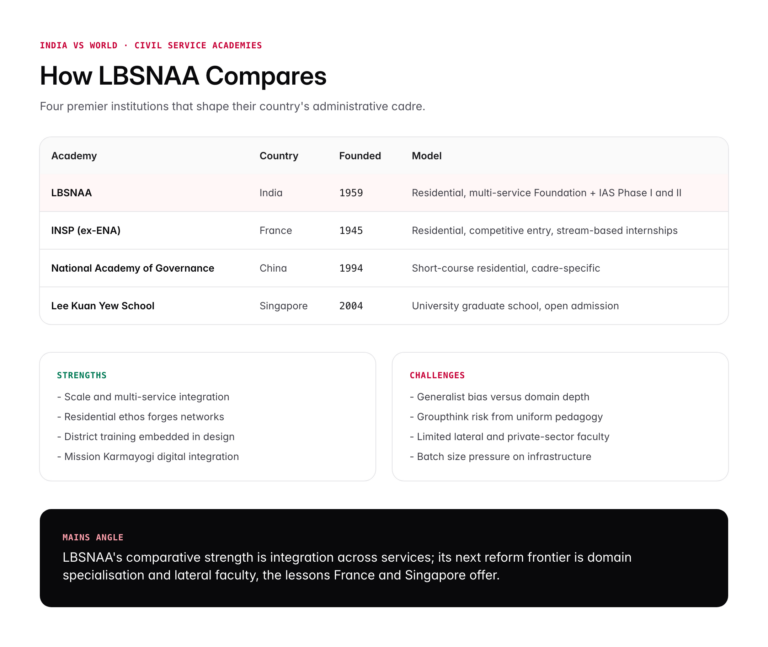Click the Model column header
The width and height of the screenshot is (768, 647).
click(x=427, y=156)
